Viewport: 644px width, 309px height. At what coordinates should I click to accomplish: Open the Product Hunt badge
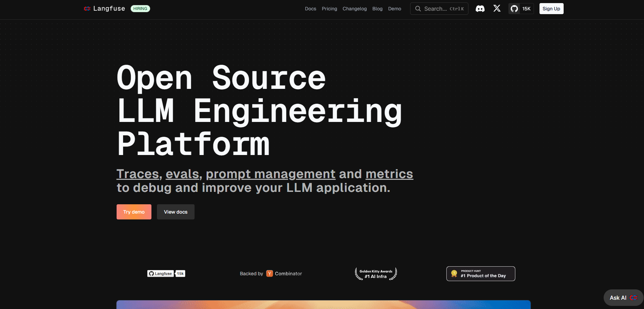point(480,274)
